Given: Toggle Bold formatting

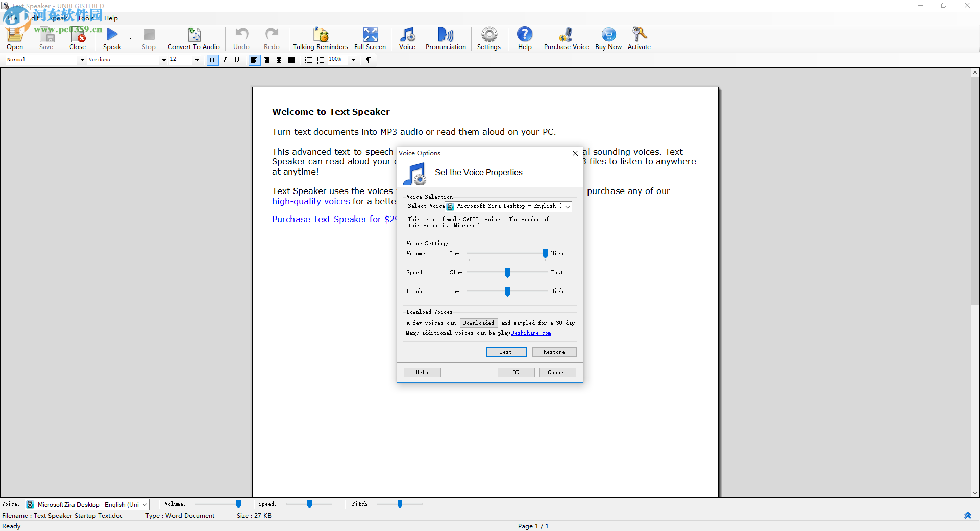Looking at the screenshot, I should [x=212, y=60].
